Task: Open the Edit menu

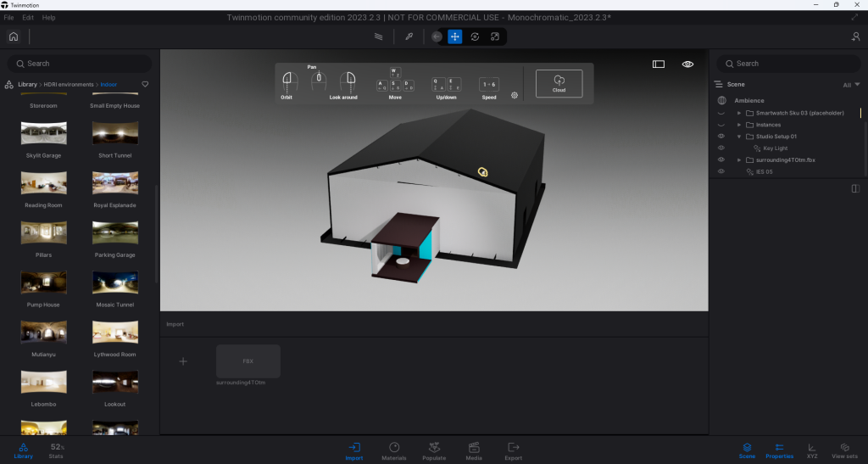Action: (x=29, y=17)
